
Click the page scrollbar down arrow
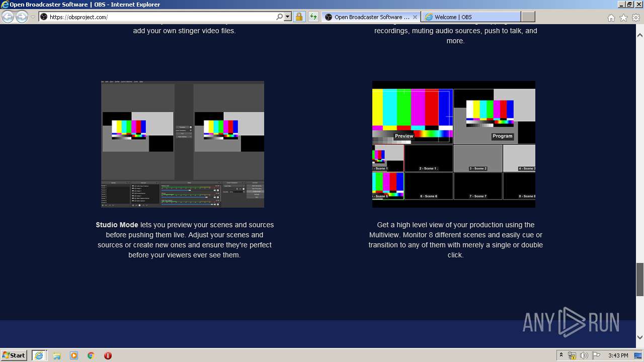640,337
